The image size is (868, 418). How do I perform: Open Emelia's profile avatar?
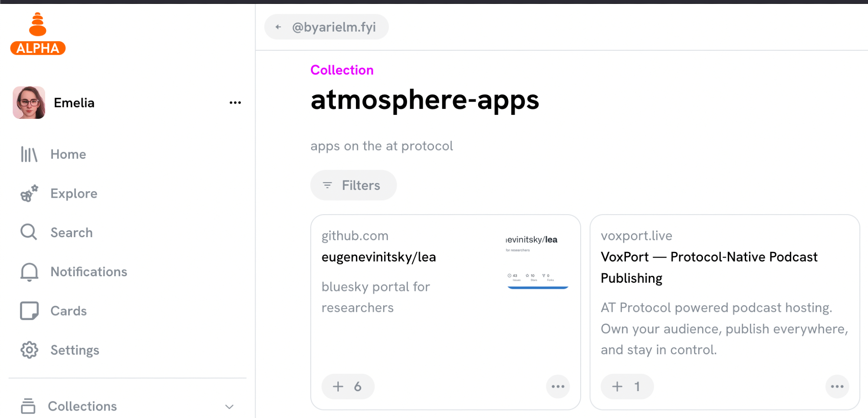tap(29, 103)
